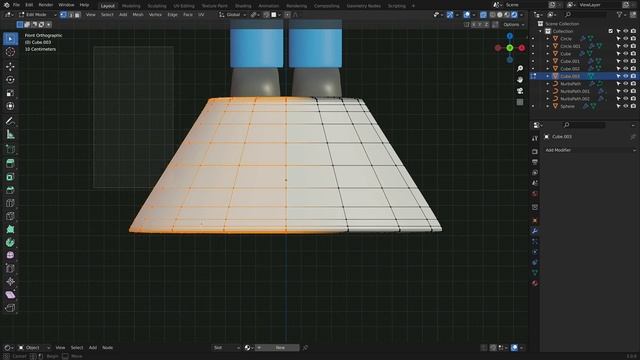Select the Shrink/Fatten tool
This screenshot has width=640, height=360.
coord(10,282)
